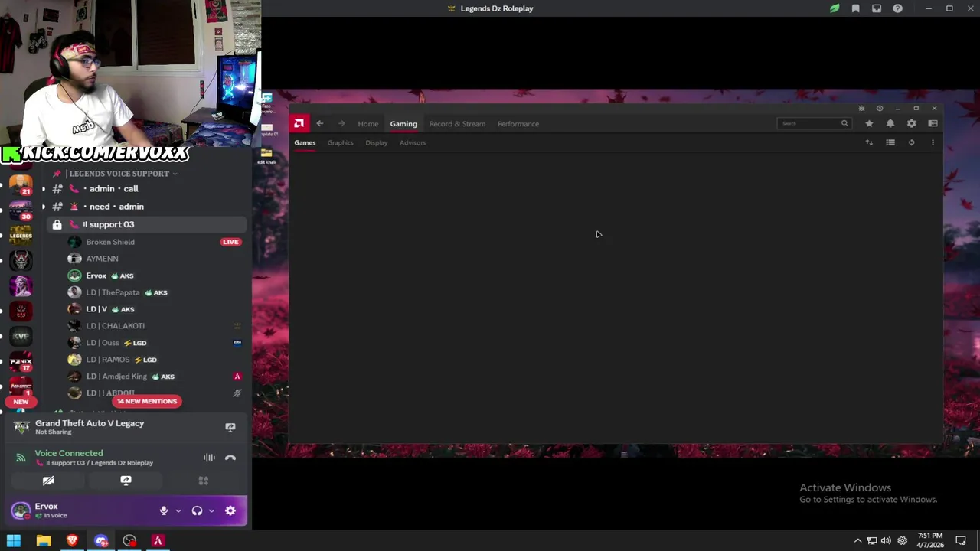Select the Gaming tab
The width and height of the screenshot is (980, 551).
point(403,124)
